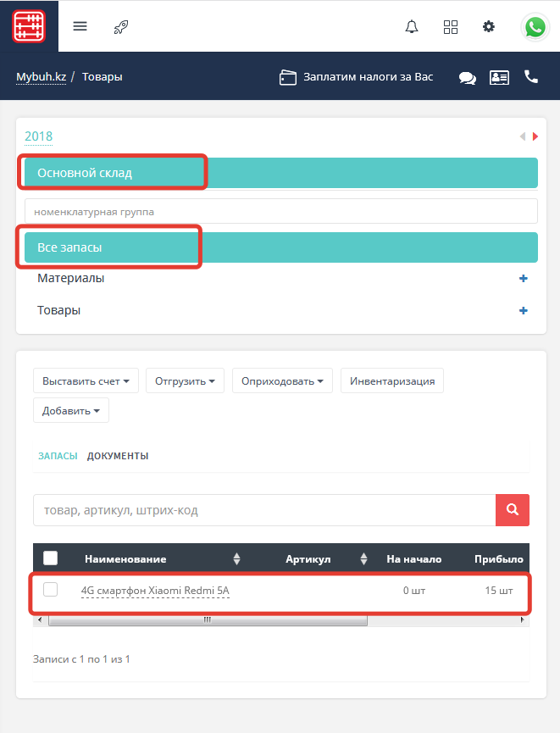This screenshot has height=733, width=560.
Task: Go to next year with red arrow
Action: pyautogui.click(x=535, y=136)
